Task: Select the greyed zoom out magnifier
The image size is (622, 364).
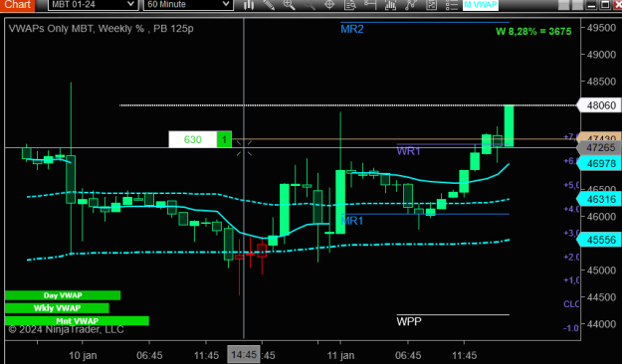Action: [310, 5]
